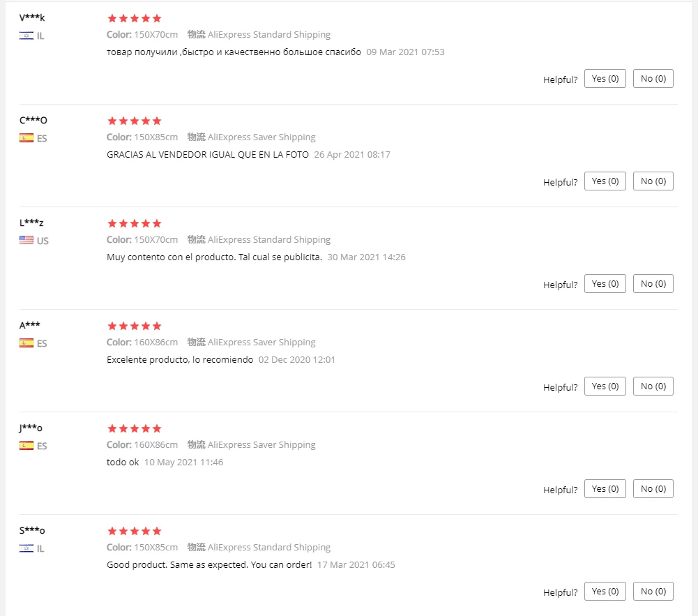Click username C***O
This screenshot has height=616, width=698.
pyautogui.click(x=33, y=120)
